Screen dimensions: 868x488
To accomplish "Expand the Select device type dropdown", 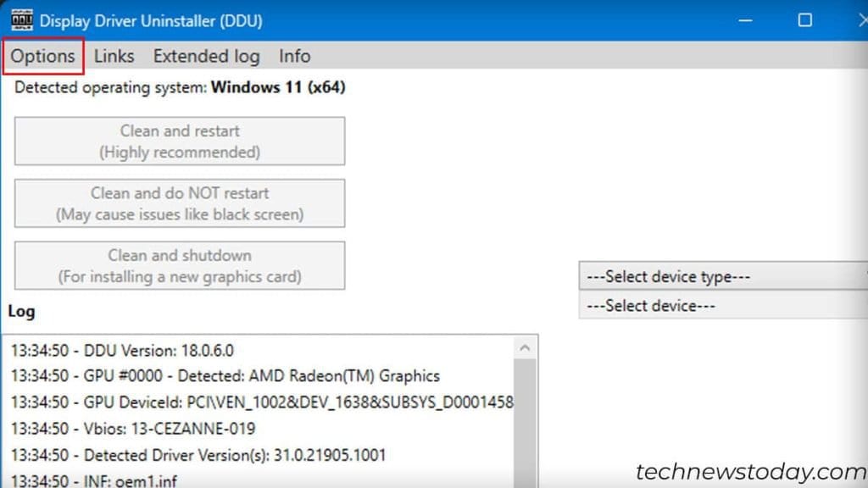I will [722, 276].
